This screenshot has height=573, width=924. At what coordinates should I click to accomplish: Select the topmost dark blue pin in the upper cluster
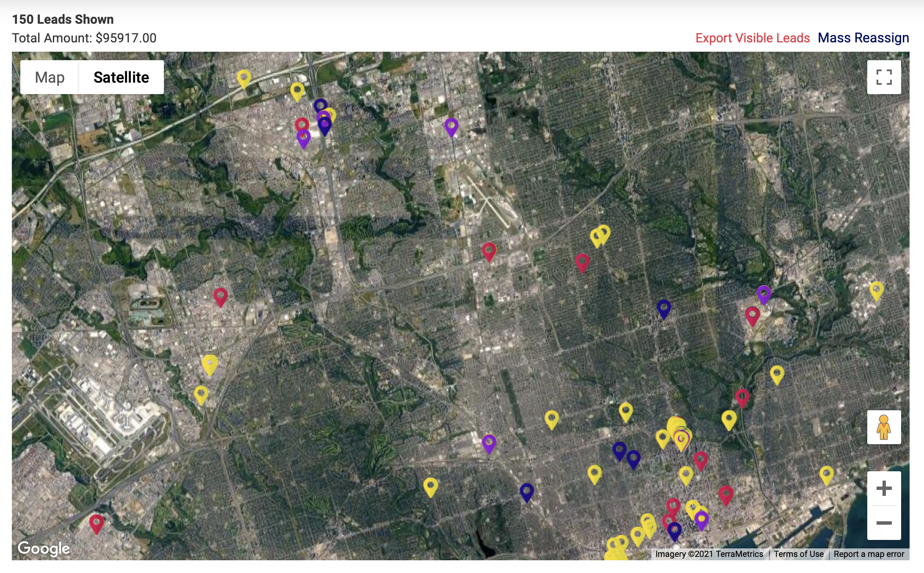321,104
